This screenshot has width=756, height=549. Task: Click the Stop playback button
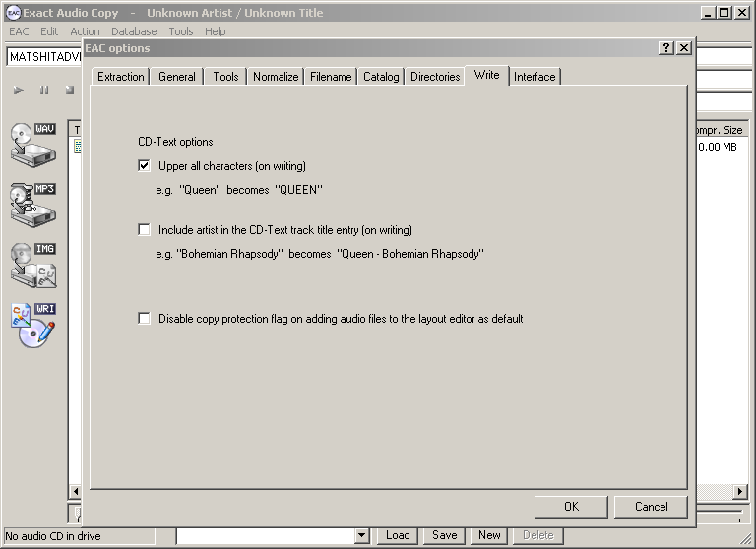click(70, 91)
